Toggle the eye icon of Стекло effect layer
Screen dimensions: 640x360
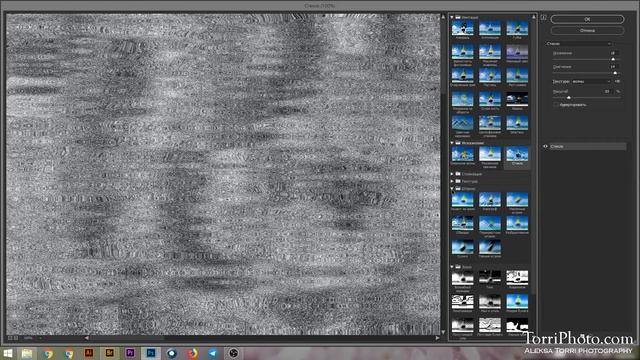pyautogui.click(x=545, y=146)
